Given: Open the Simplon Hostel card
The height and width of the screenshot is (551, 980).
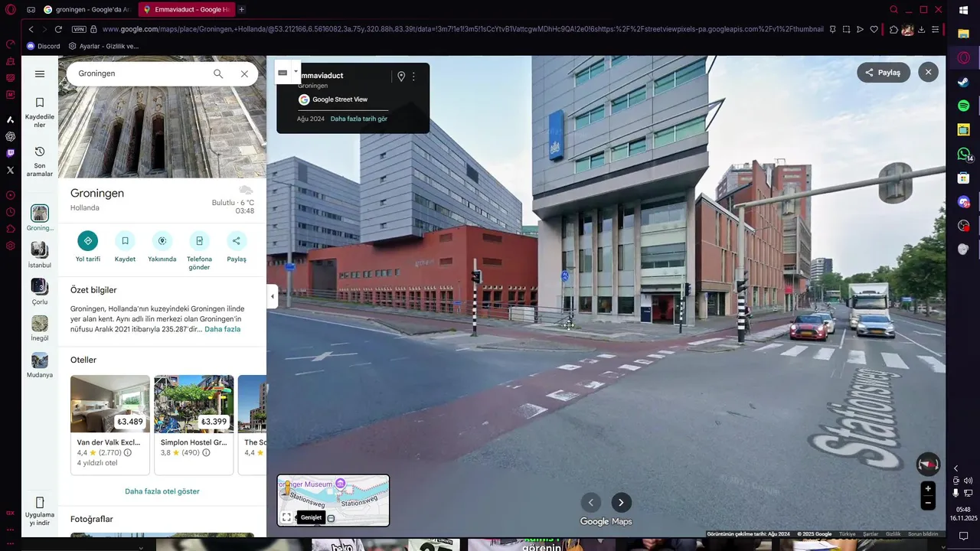Looking at the screenshot, I should [x=194, y=425].
